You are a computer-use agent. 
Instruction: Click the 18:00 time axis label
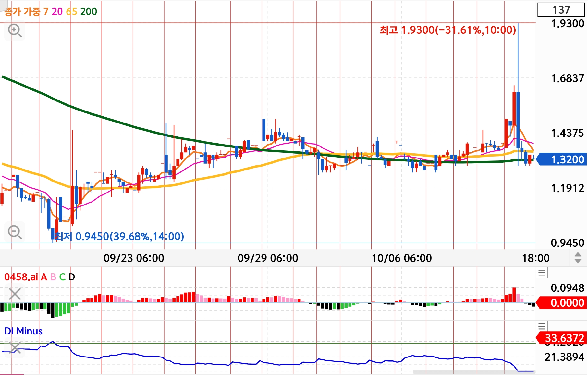536,258
